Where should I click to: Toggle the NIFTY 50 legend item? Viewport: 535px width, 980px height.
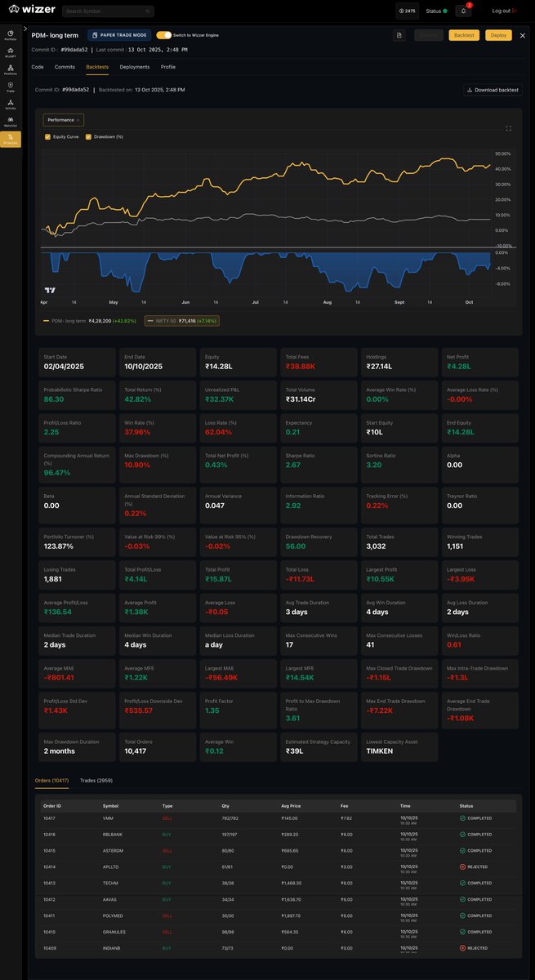181,321
